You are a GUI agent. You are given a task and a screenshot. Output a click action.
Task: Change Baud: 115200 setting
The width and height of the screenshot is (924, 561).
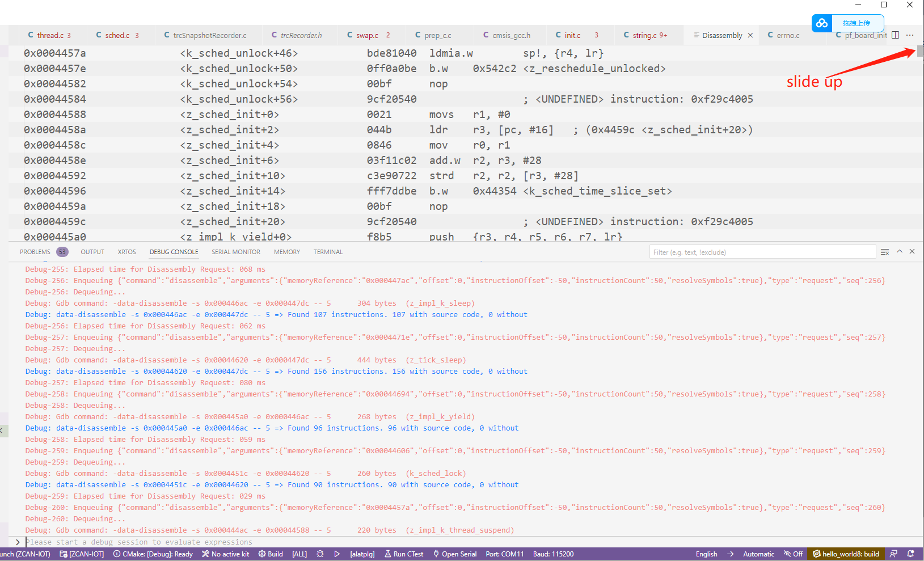click(553, 554)
